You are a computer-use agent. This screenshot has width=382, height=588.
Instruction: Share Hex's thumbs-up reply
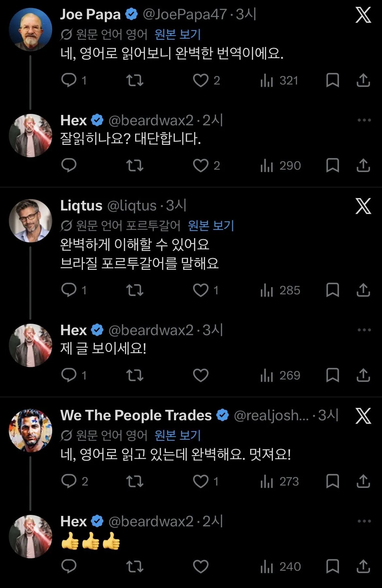(363, 566)
